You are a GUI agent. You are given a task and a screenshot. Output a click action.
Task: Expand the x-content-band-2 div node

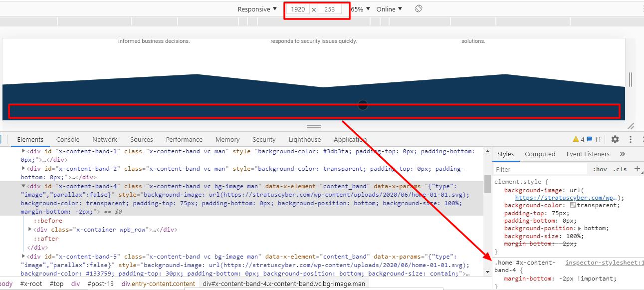pyautogui.click(x=23, y=169)
